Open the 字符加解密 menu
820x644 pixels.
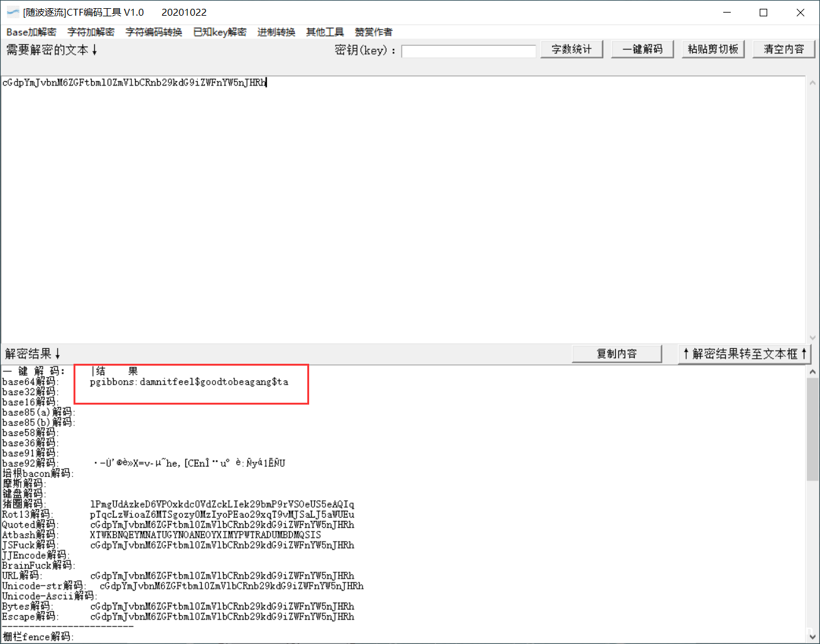click(90, 32)
